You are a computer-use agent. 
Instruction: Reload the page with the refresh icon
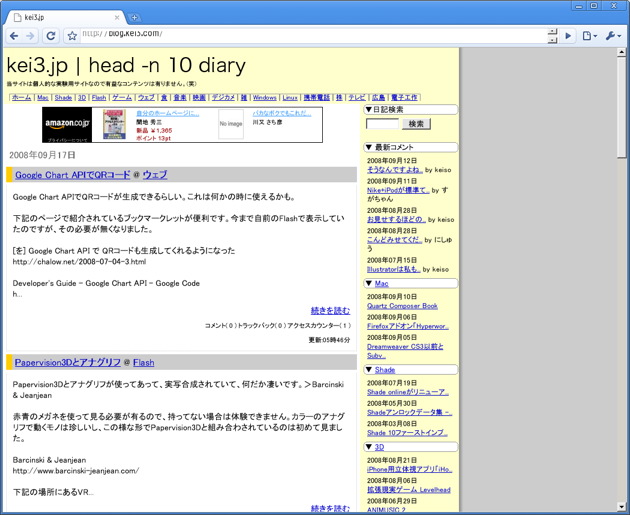(51, 36)
